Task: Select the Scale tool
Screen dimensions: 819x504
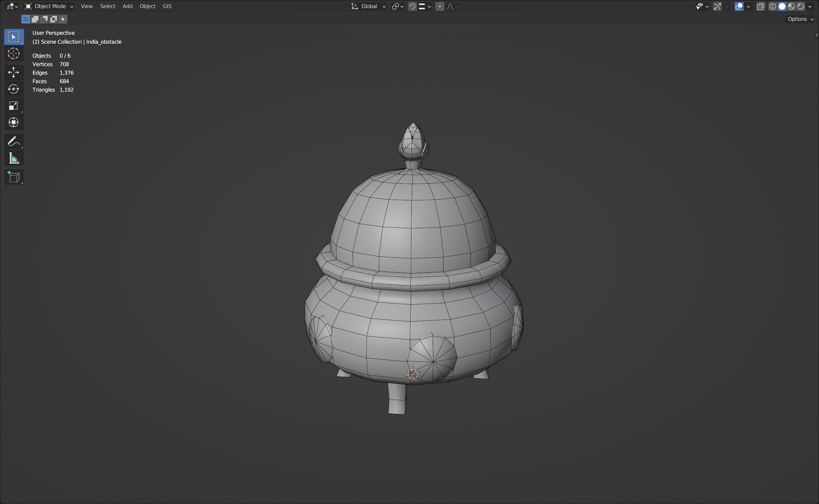Action: click(x=14, y=106)
